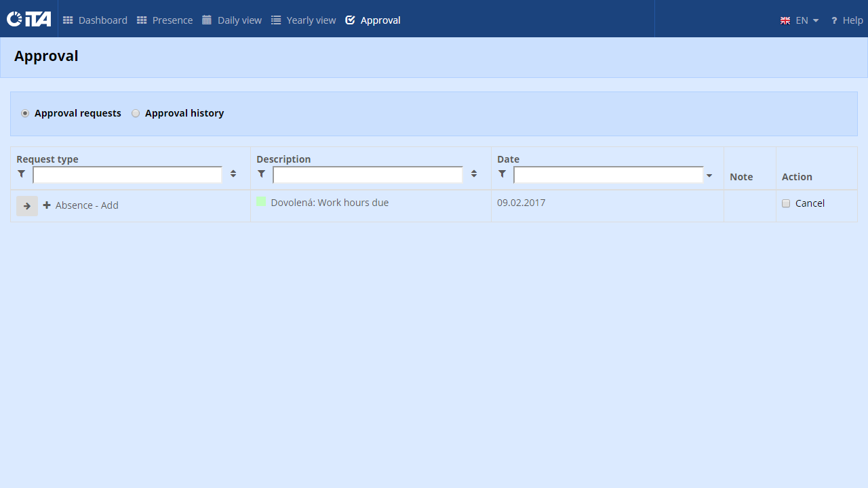Open the Dashboard page
Image resolution: width=868 pixels, height=488 pixels.
(x=95, y=20)
